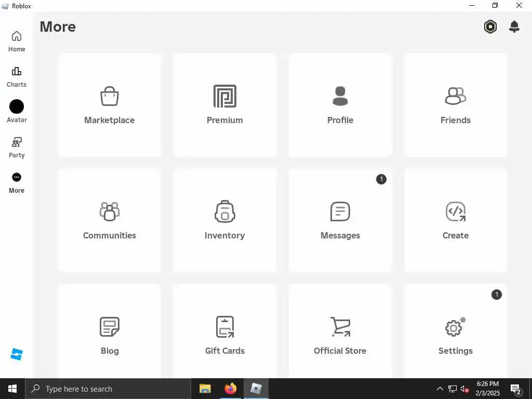Open the Profile tile

340,105
